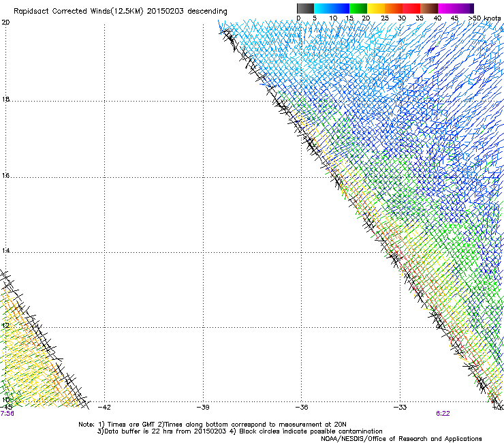Click the NOAA/NESDIS credit line
504x443 pixels.
401,439
